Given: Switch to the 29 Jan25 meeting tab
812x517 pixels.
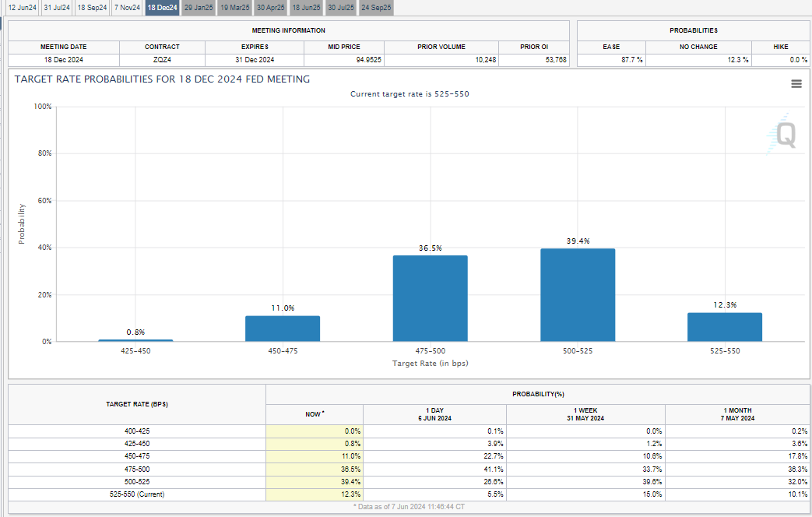Looking at the screenshot, I should 199,8.
